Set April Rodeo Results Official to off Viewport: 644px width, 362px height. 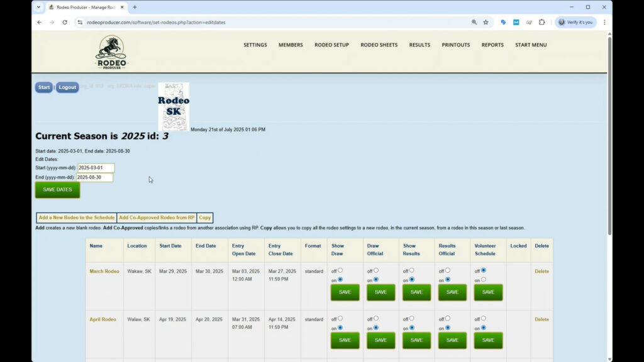(x=447, y=318)
